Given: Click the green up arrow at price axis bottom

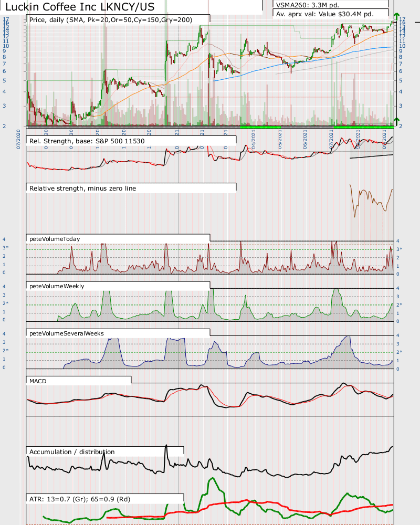Looking at the screenshot, I should click(396, 121).
